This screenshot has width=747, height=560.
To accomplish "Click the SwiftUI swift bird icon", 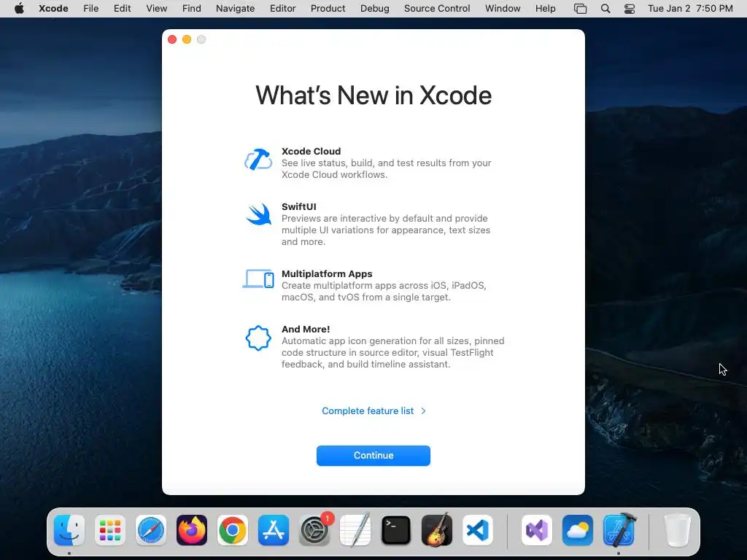I will (259, 215).
